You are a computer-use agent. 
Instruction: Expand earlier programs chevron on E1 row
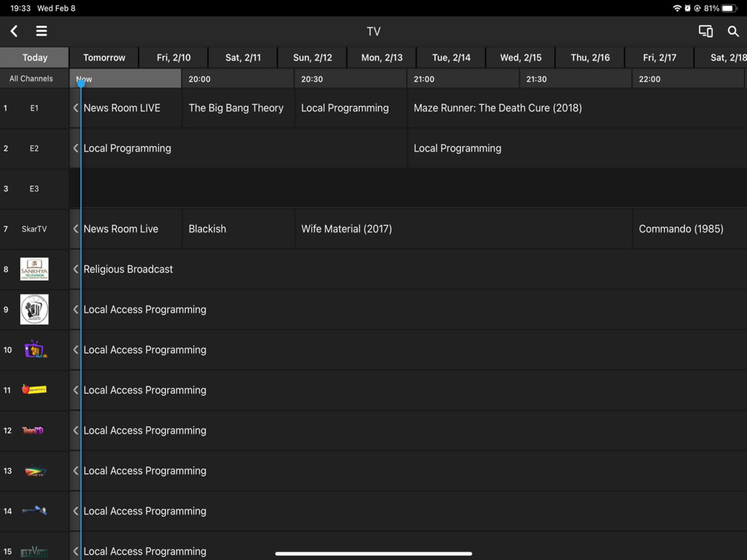point(75,108)
